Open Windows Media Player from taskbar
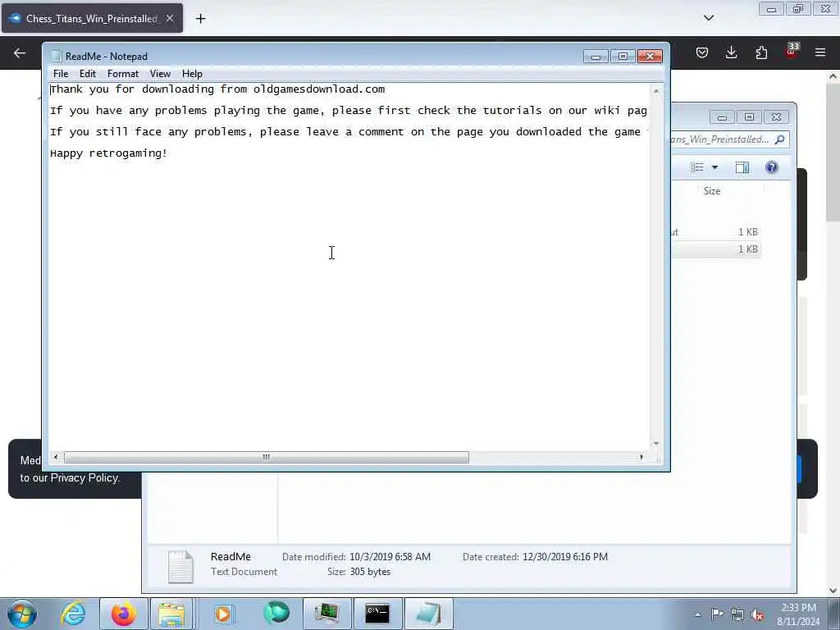 tap(223, 614)
